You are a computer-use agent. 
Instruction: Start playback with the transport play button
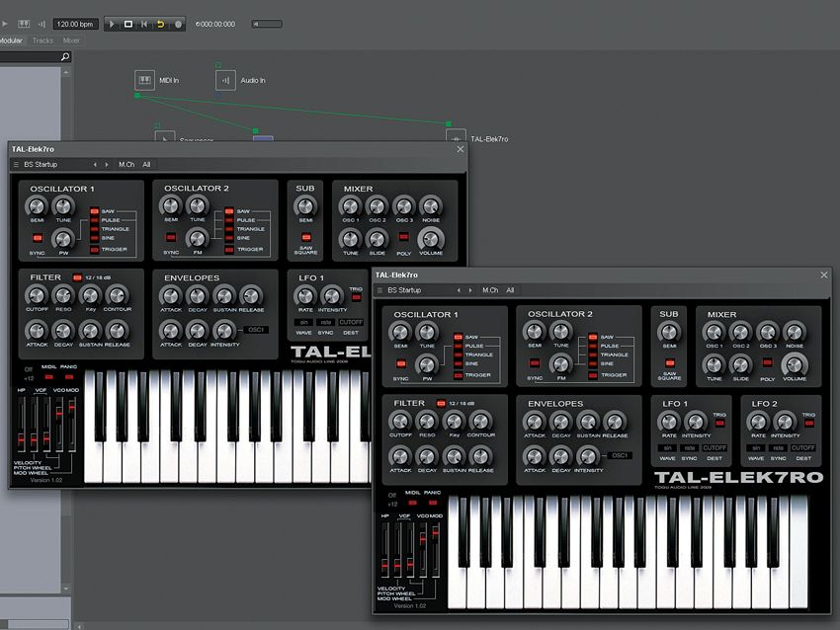112,24
